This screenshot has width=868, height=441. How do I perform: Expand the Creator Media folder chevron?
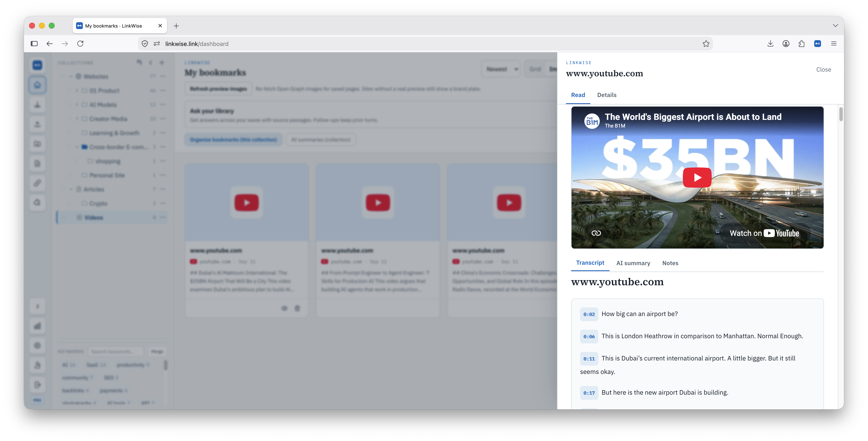[77, 119]
